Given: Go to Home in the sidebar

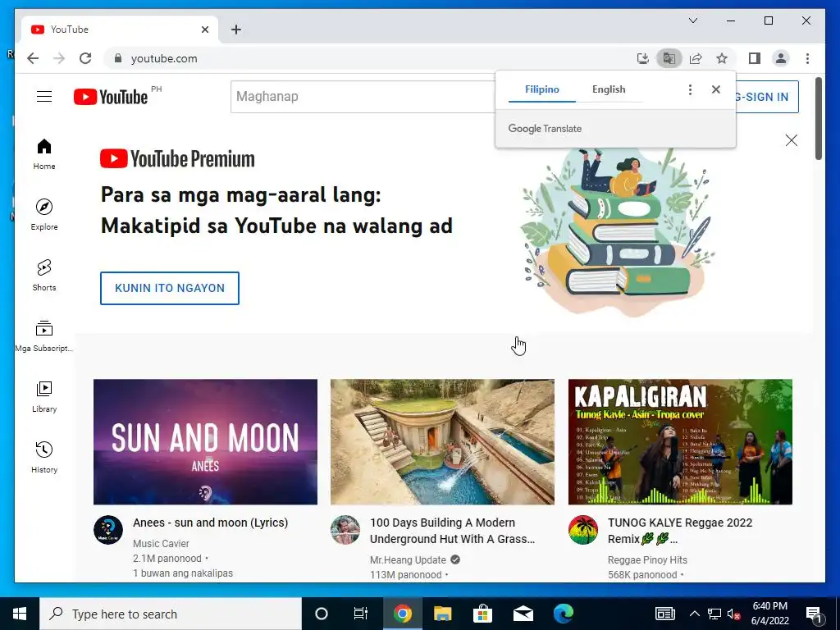Looking at the screenshot, I should (44, 154).
